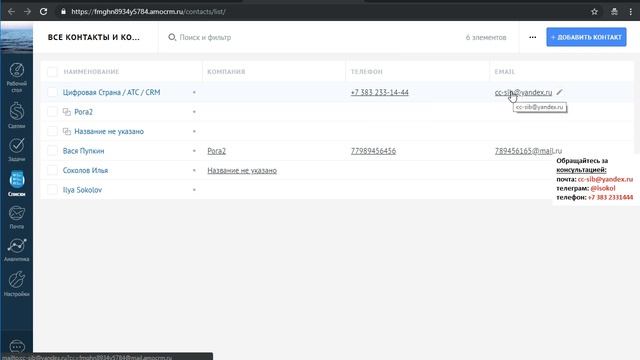Click the email 789456165@mail.ru
The width and height of the screenshot is (640, 360).
[528, 151]
